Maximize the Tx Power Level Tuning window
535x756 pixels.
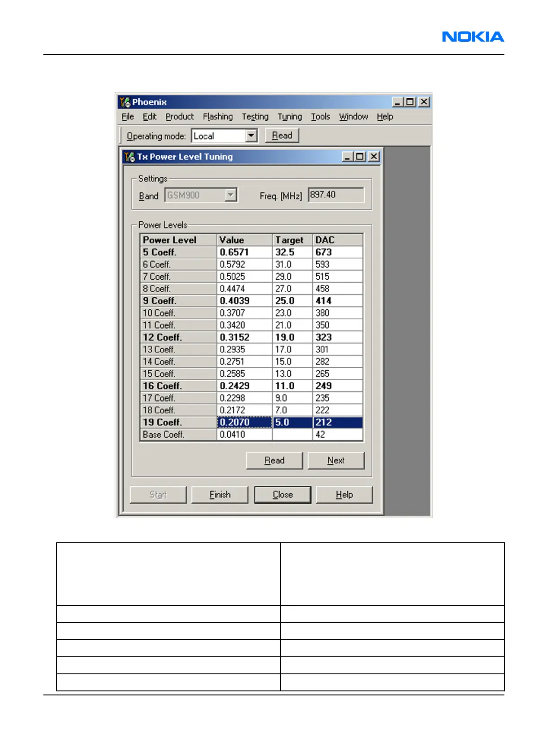(360, 157)
